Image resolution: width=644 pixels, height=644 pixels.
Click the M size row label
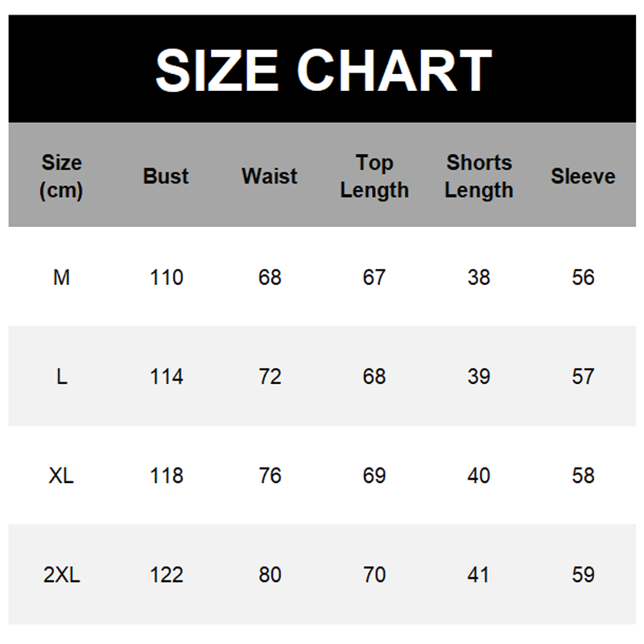tap(62, 278)
